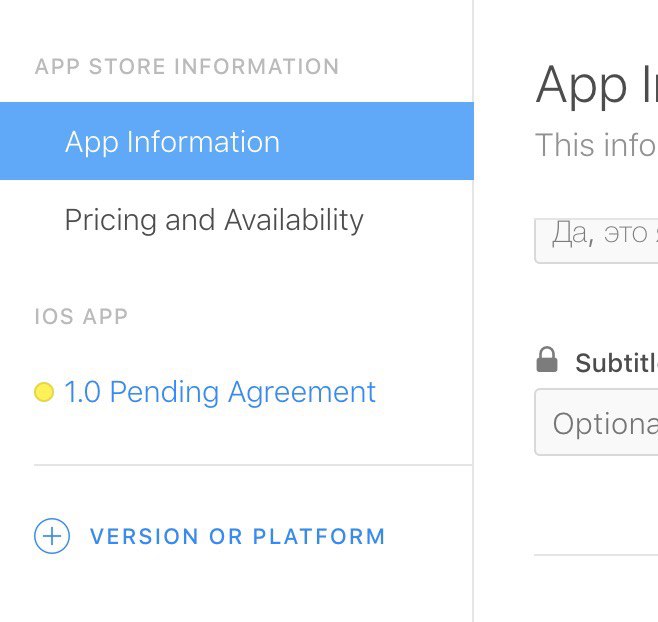Image resolution: width=658 pixels, height=622 pixels.
Task: Click the VERSION OR PLATFORM label
Action: 238,536
